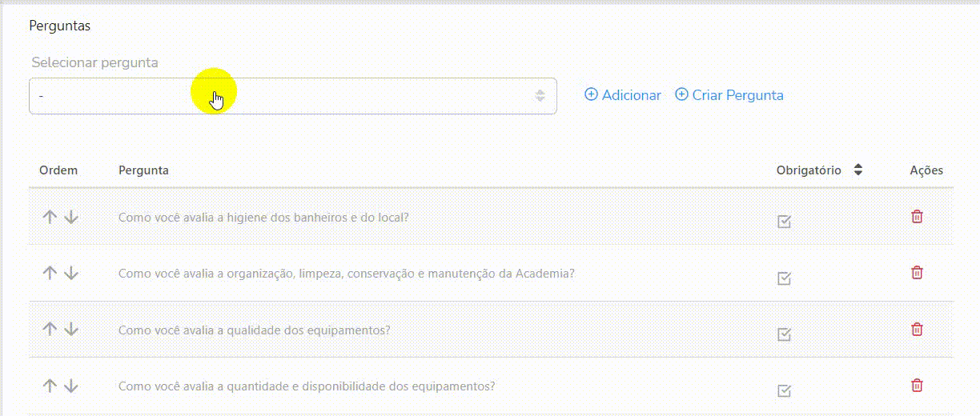The height and width of the screenshot is (416, 980).
Task: Move qualidade dos equipamentos question up
Action: pos(50,329)
